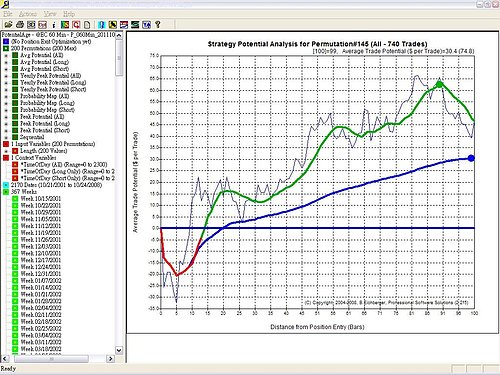Image resolution: width=500 pixels, height=375 pixels.
Task: Select Week 01/21/2002 in the tree
Action: [x=41, y=294]
